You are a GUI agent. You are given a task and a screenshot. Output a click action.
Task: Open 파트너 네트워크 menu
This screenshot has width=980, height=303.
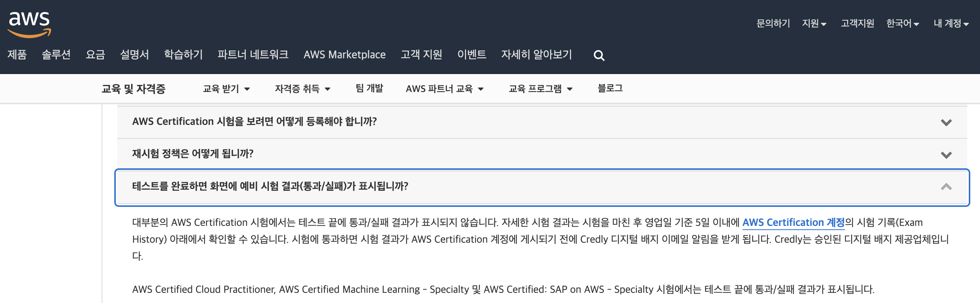point(253,55)
